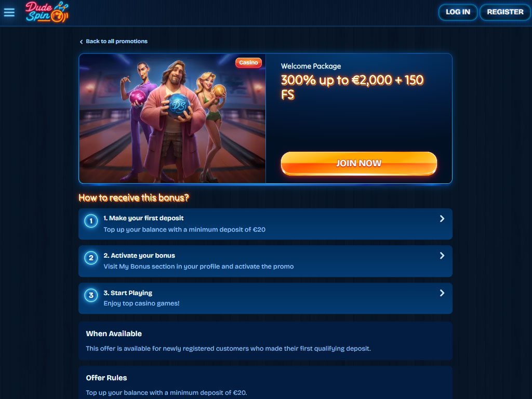Select the Activate your bonus heading
The image size is (532, 399).
tap(139, 256)
